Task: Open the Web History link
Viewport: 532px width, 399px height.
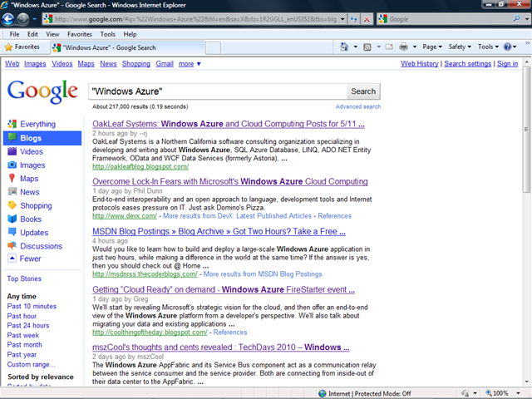Action: pyautogui.click(x=419, y=64)
